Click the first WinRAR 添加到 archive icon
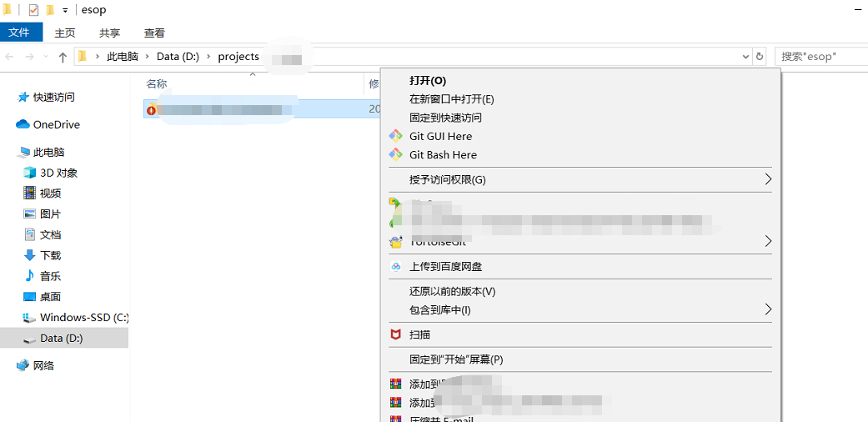 click(x=395, y=384)
